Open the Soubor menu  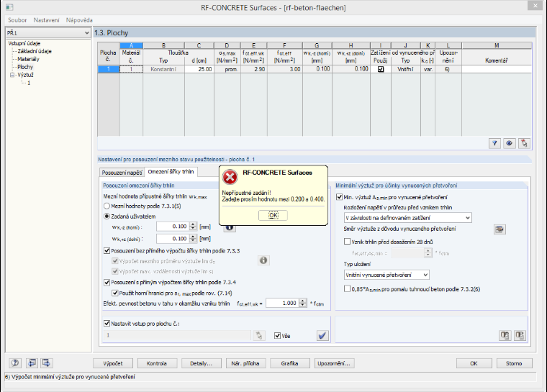(x=17, y=20)
